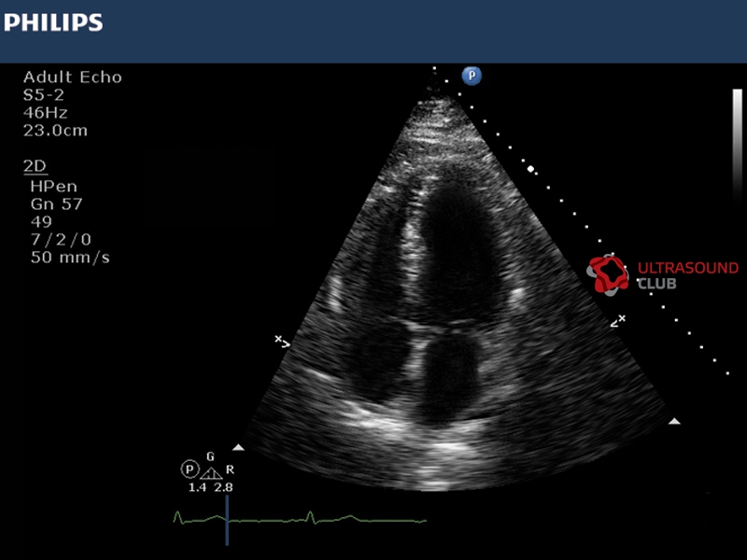Viewport: 747px width, 560px height.
Task: Click the triangle penetration/resolution gauge icon
Action: [x=211, y=473]
